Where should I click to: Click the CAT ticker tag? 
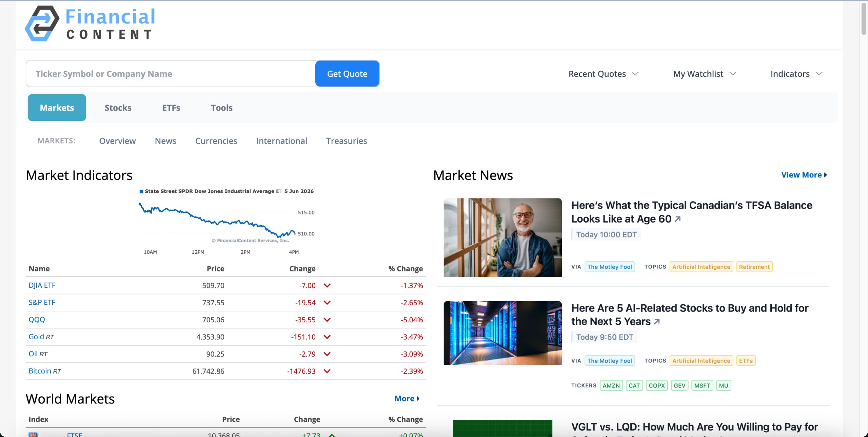(634, 386)
